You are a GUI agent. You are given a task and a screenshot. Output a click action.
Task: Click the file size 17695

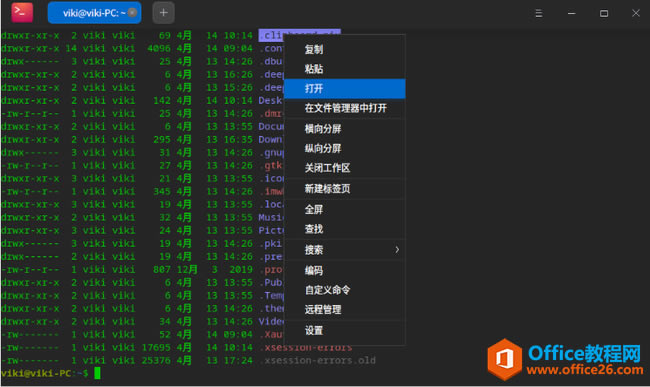pos(156,348)
